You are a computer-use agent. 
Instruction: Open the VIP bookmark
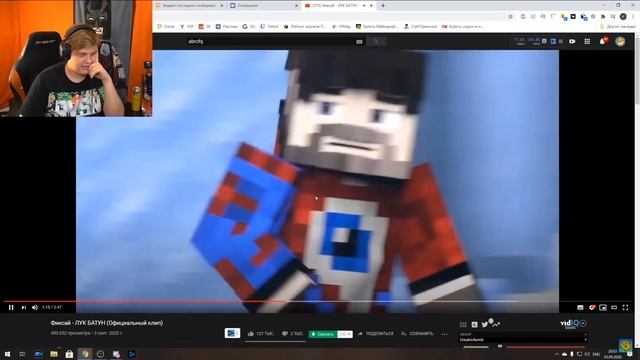187,27
